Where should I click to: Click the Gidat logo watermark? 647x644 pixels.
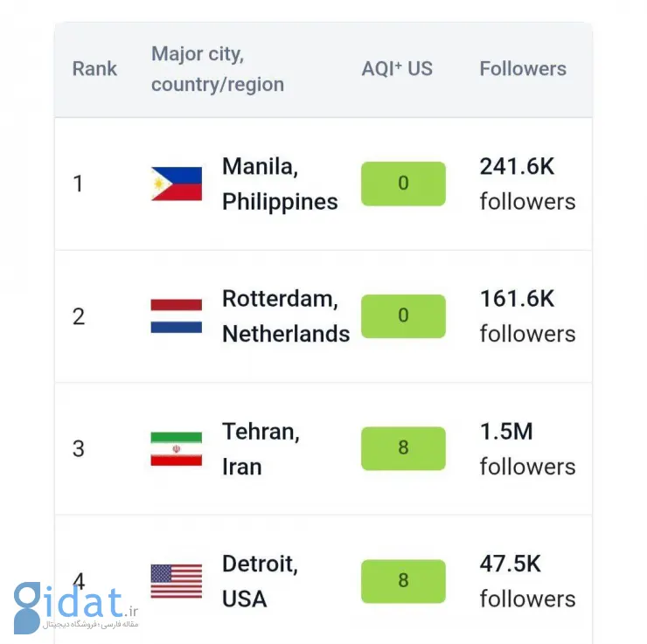click(x=76, y=606)
